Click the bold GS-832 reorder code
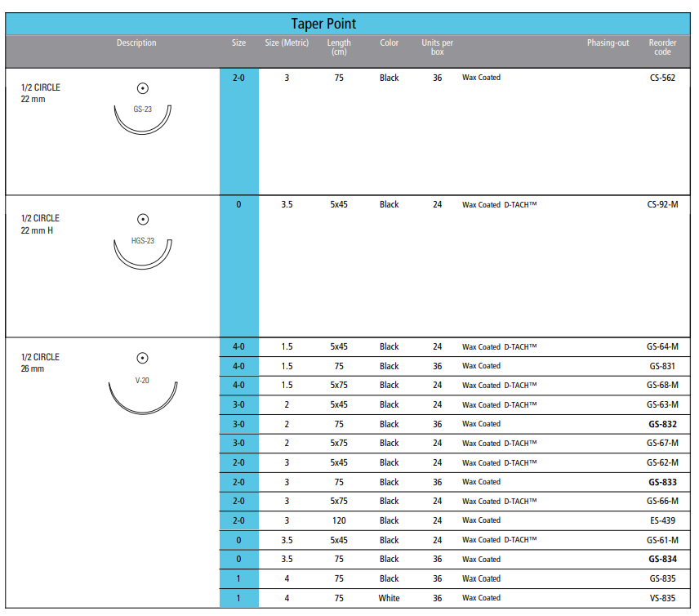Viewport: 699px width, 616px height. click(x=662, y=425)
